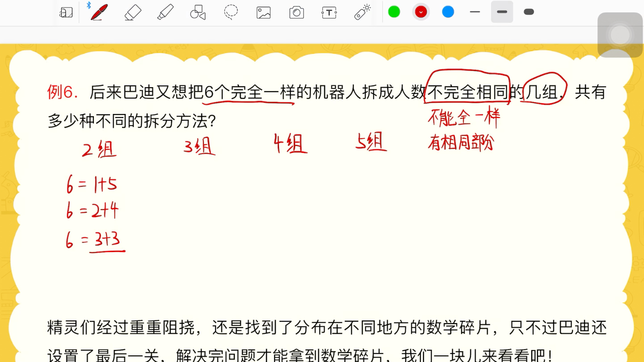This screenshot has width=644, height=362.
Task: Select the red Pen tool
Action: (x=98, y=12)
